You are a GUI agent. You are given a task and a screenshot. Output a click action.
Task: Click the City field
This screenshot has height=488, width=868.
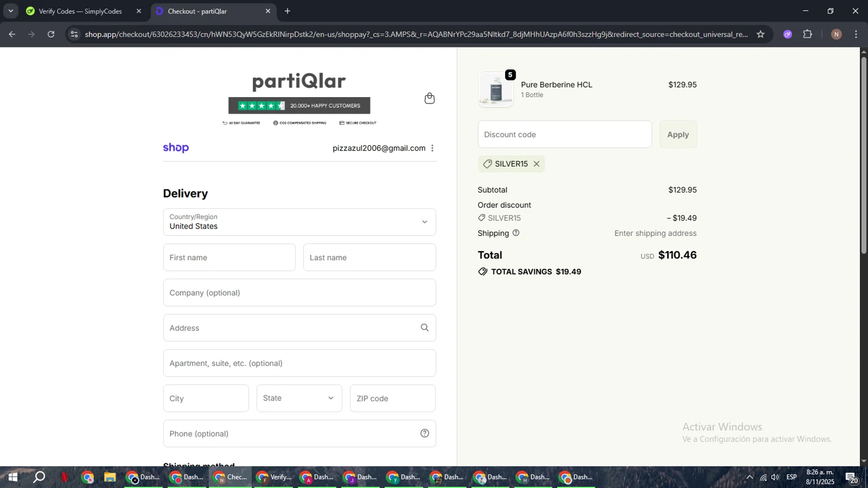[x=206, y=398]
